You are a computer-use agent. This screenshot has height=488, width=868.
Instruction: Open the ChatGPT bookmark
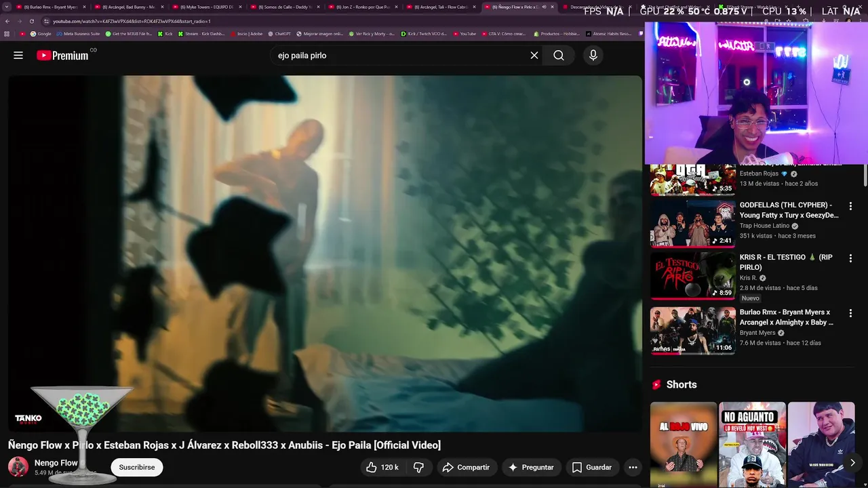279,34
